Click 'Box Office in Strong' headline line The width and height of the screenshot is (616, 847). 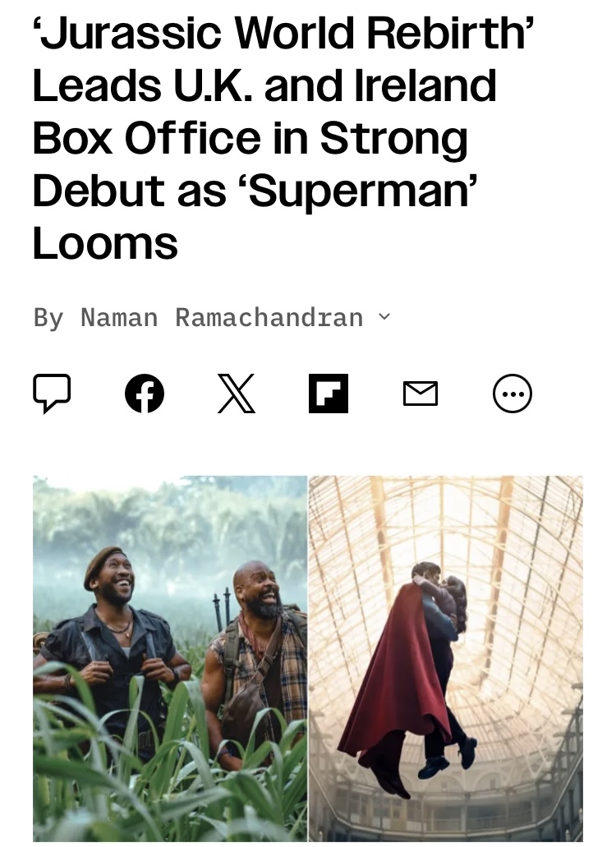pos(250,139)
